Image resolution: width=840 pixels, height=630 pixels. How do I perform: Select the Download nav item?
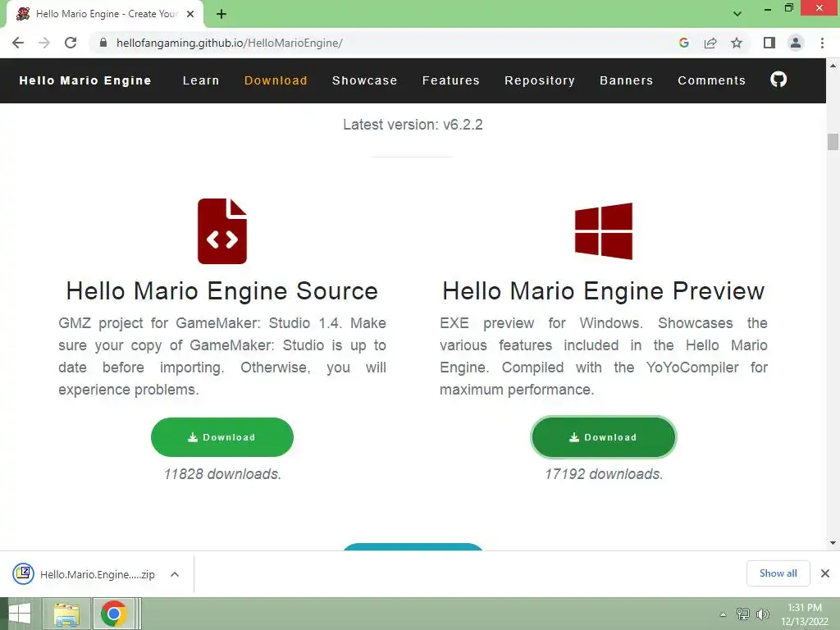pyautogui.click(x=276, y=80)
